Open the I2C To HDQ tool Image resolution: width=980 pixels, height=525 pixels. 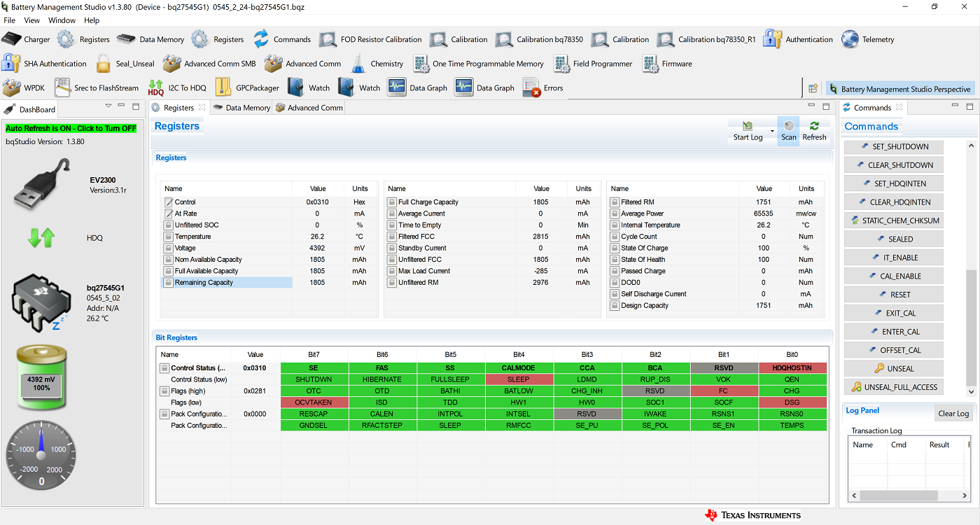(177, 88)
